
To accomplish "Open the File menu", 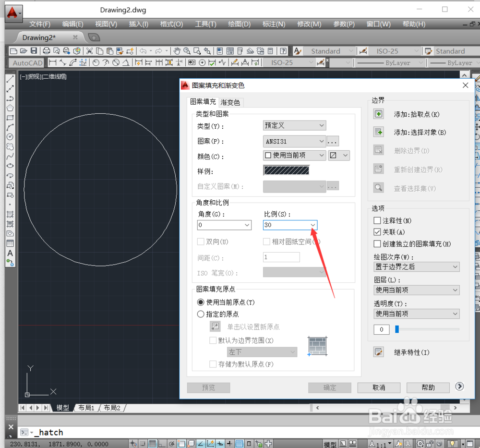I will (x=40, y=24).
